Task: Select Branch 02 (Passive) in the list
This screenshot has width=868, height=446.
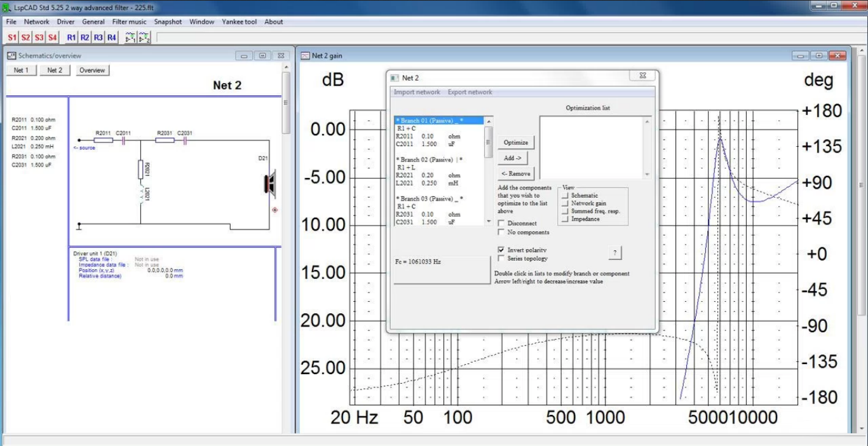Action: pyautogui.click(x=429, y=159)
